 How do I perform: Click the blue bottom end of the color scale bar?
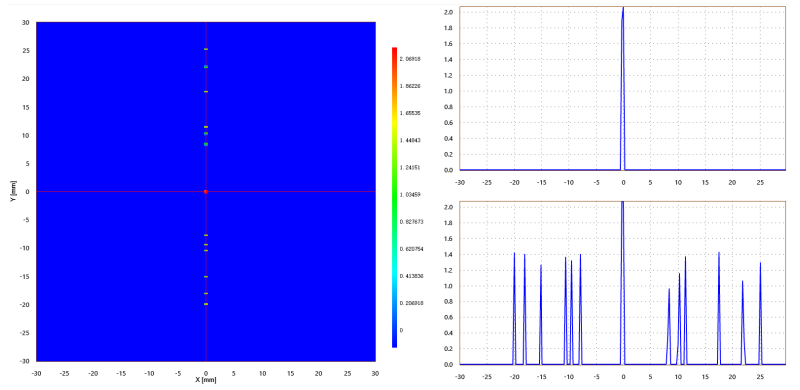[x=394, y=344]
